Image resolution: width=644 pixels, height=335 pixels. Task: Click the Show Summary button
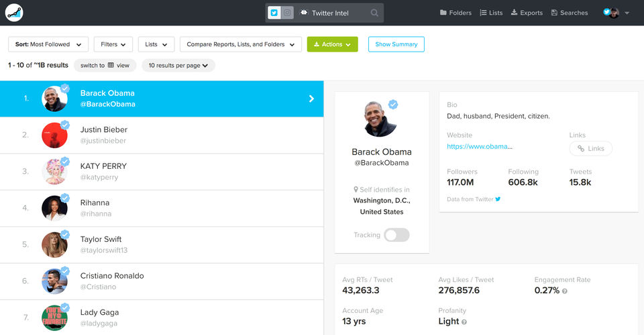click(x=396, y=44)
